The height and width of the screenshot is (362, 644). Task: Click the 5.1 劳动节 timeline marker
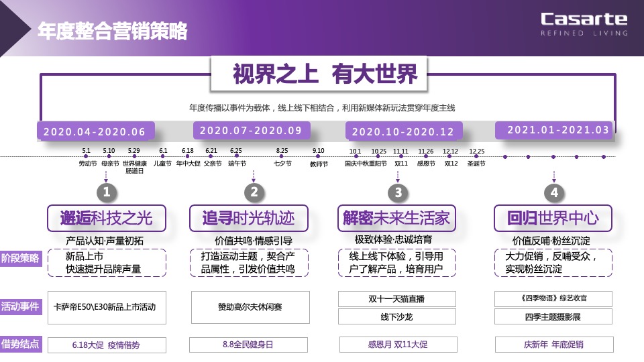tap(87, 157)
